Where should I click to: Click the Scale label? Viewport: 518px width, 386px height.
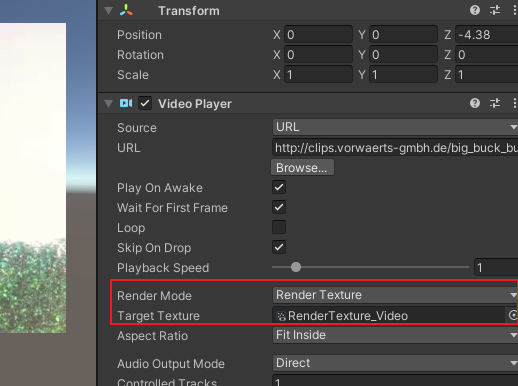133,75
